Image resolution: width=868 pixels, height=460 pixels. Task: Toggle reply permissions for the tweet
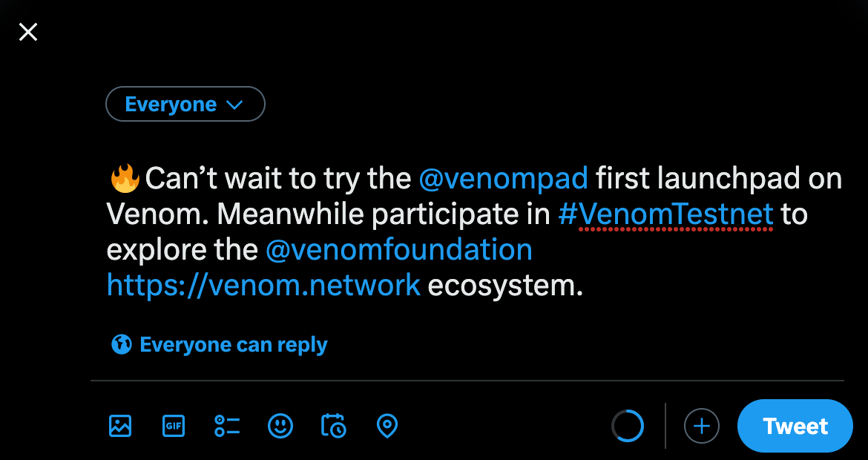click(218, 344)
